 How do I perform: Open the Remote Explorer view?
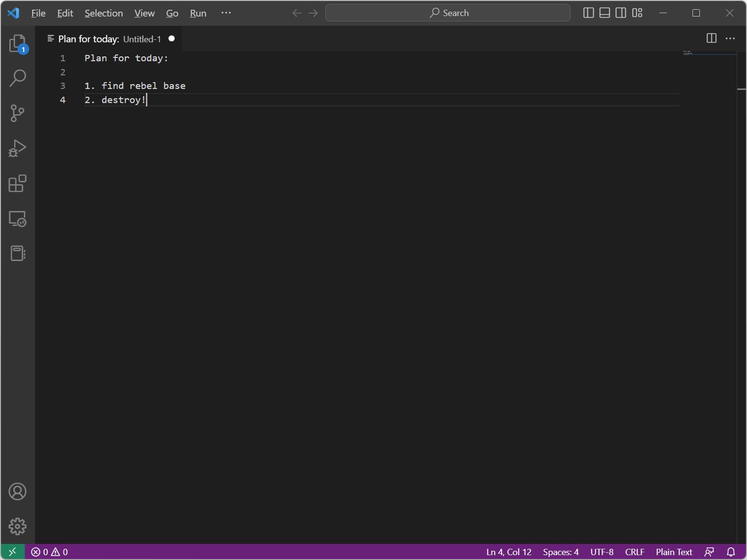tap(18, 219)
